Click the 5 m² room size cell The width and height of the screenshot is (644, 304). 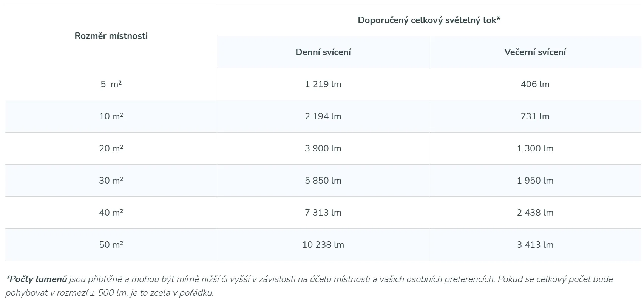click(111, 84)
